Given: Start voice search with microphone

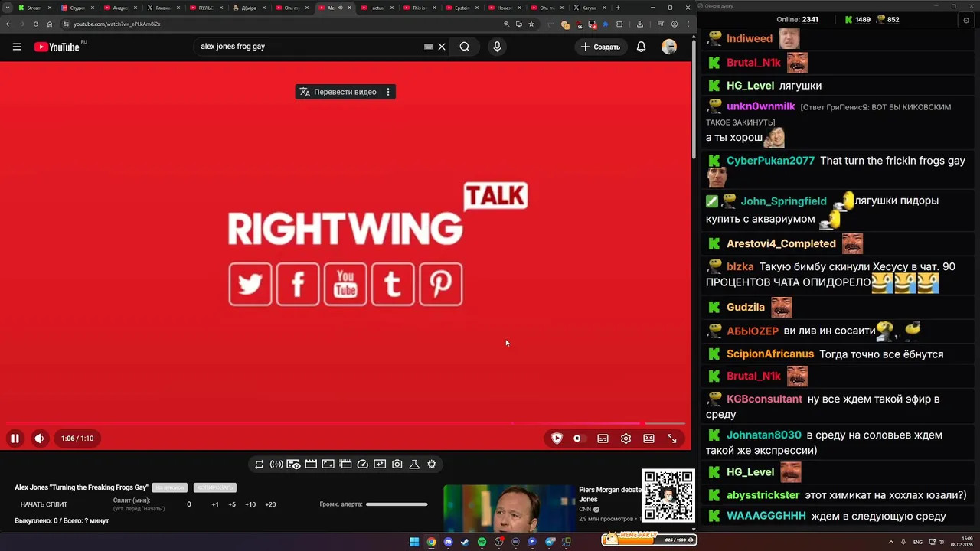Looking at the screenshot, I should [x=497, y=47].
